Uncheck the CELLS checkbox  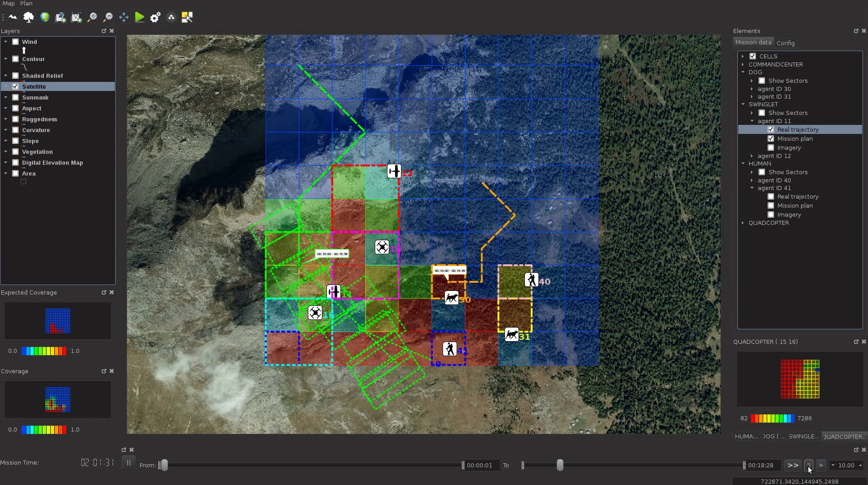pos(753,56)
